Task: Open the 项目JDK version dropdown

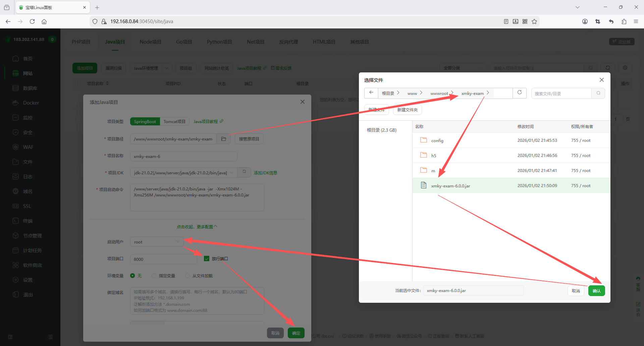Action: [x=183, y=173]
